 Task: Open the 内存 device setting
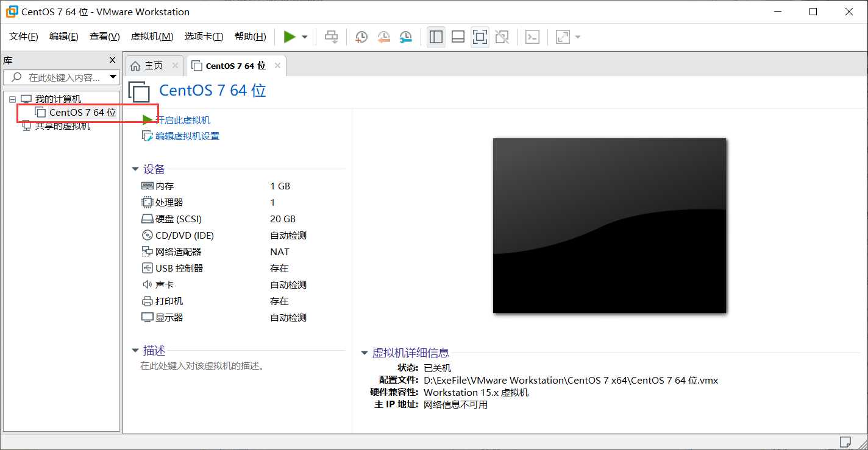165,186
